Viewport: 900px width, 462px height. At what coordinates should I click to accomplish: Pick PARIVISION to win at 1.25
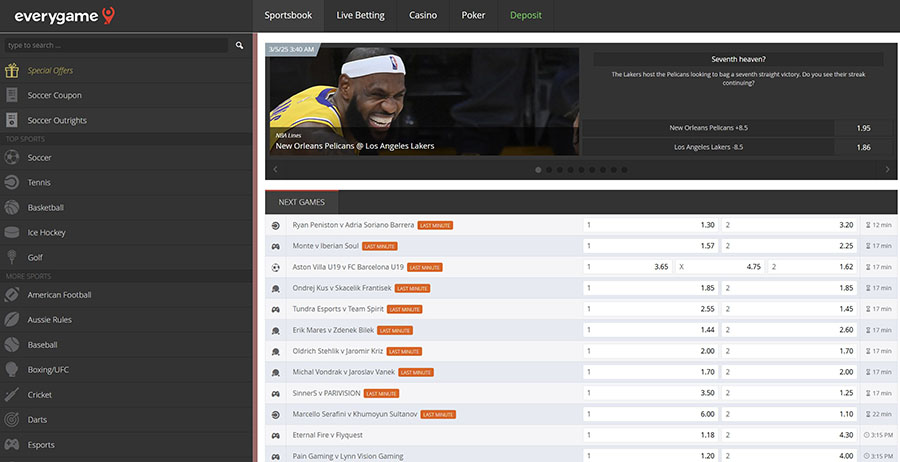[x=789, y=393]
